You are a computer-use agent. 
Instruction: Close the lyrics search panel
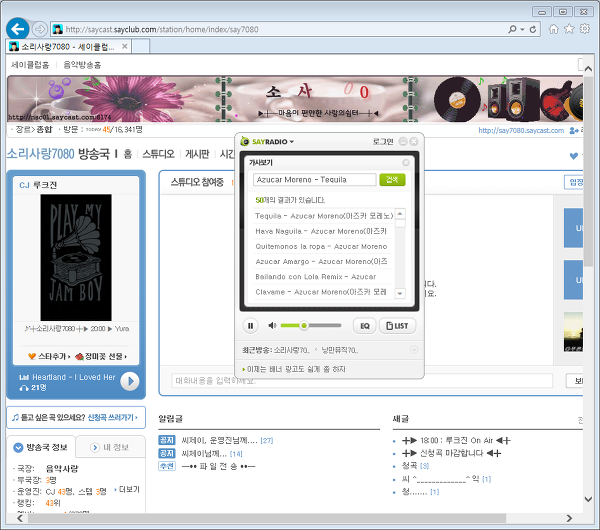click(406, 163)
